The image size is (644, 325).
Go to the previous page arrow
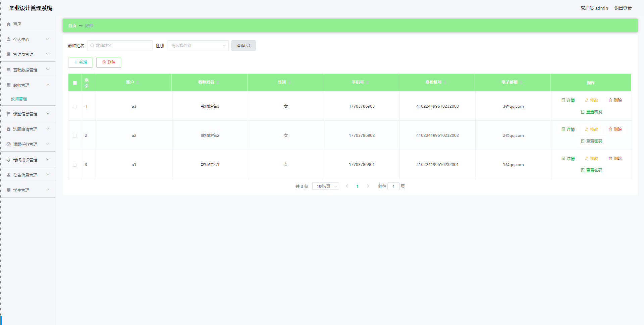pyautogui.click(x=347, y=186)
